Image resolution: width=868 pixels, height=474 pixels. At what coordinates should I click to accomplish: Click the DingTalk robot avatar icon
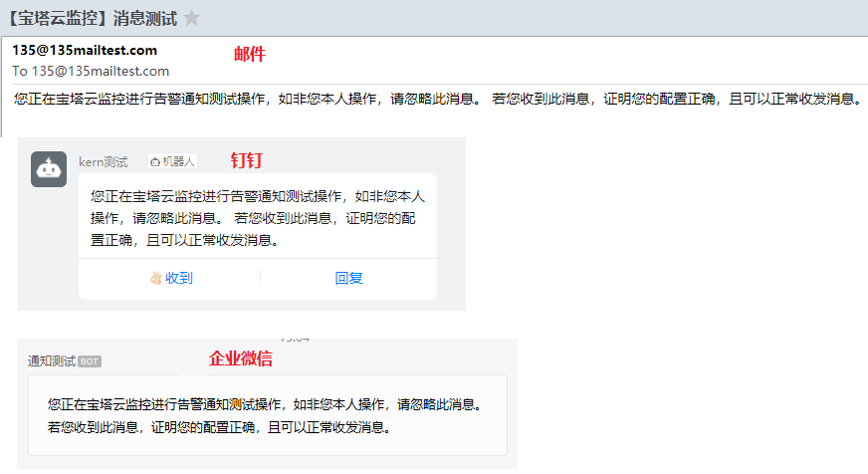click(x=49, y=169)
